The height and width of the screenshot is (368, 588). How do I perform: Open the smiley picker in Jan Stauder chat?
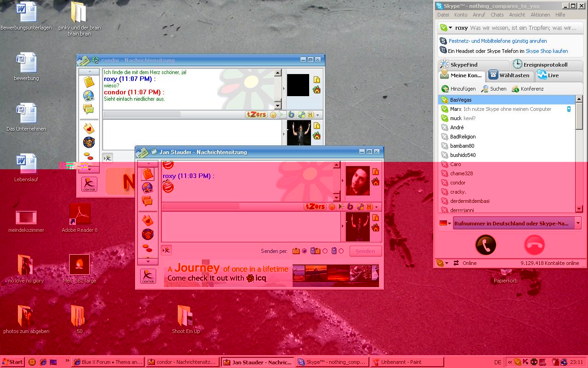tap(332, 207)
